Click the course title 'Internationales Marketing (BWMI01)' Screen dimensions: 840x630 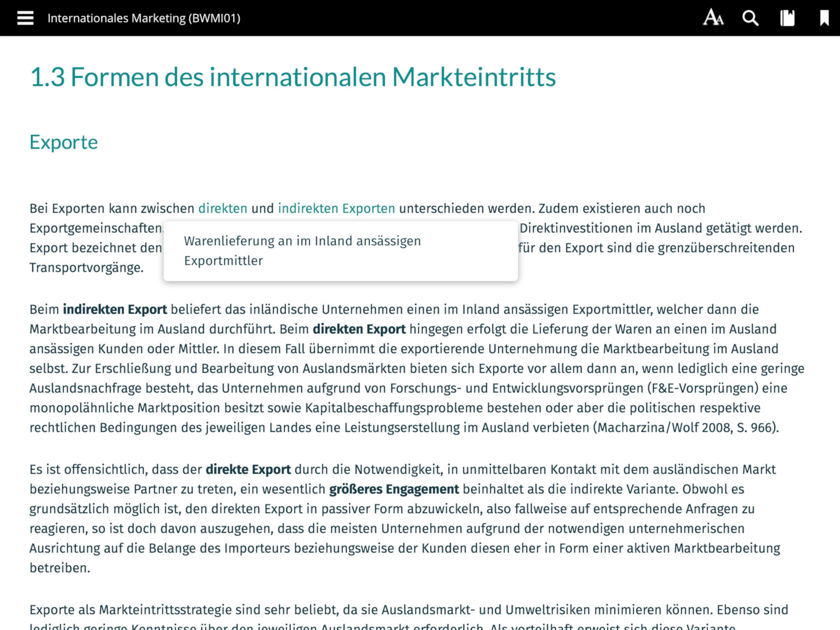point(144,18)
